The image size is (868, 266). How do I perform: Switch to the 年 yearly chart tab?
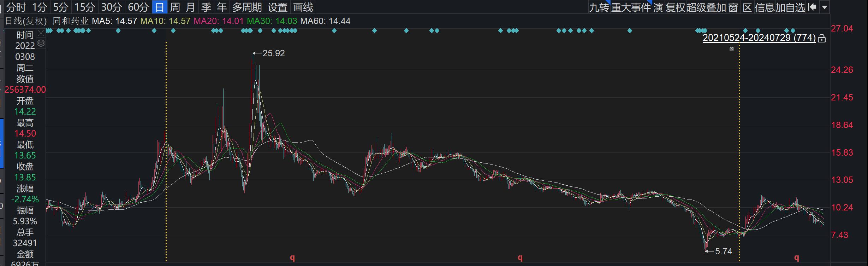(x=221, y=7)
